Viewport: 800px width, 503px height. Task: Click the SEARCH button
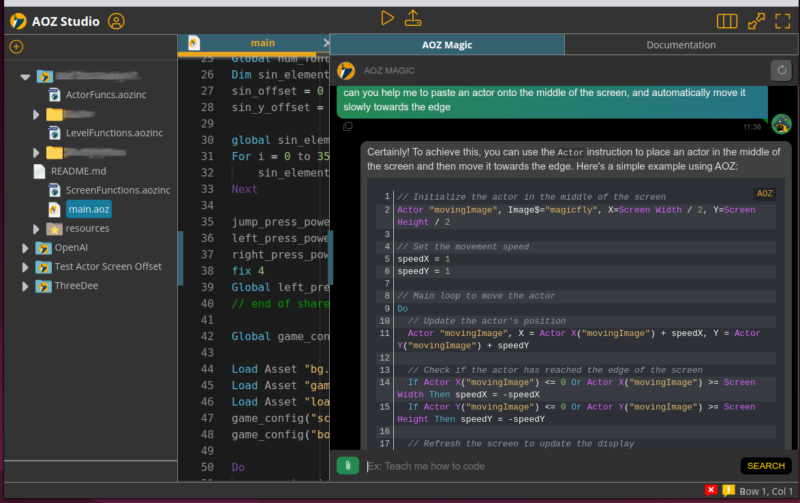point(766,466)
